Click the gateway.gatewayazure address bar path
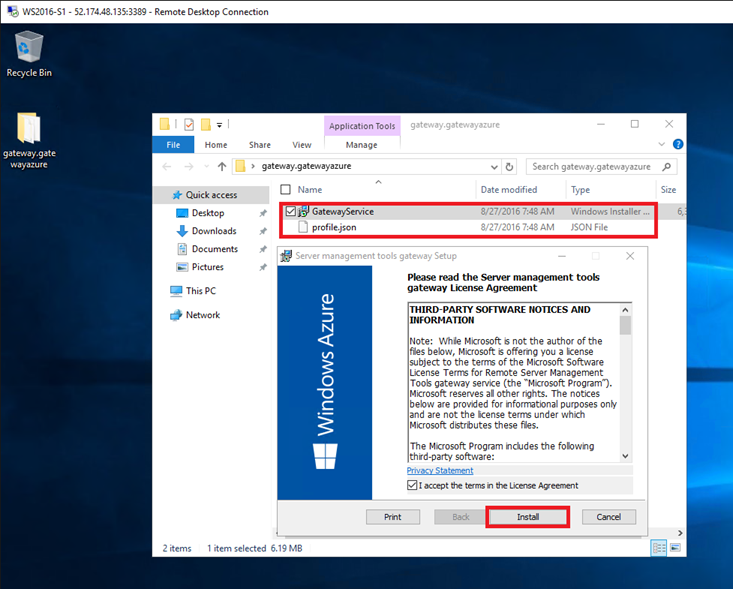733x589 pixels. point(306,166)
